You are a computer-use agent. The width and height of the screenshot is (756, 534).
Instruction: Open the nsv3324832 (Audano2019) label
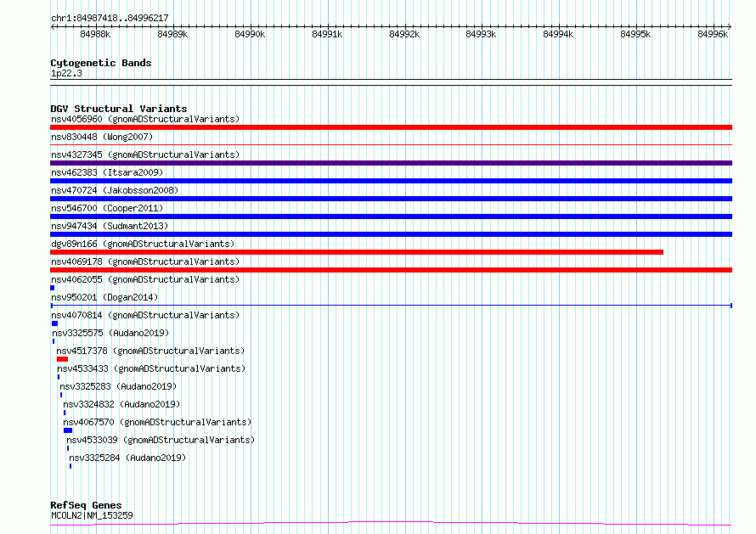[x=121, y=404]
